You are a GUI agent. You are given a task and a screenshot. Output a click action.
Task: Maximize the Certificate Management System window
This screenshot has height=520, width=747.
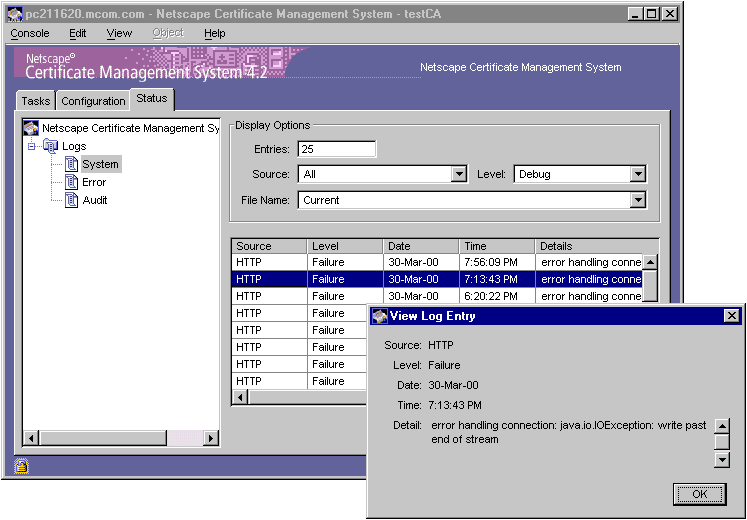point(651,14)
